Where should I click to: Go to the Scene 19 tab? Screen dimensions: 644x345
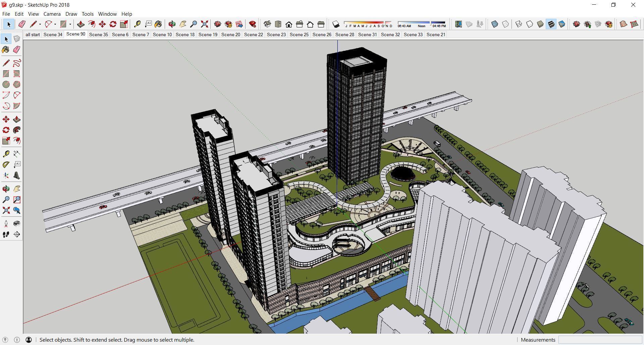tap(208, 34)
